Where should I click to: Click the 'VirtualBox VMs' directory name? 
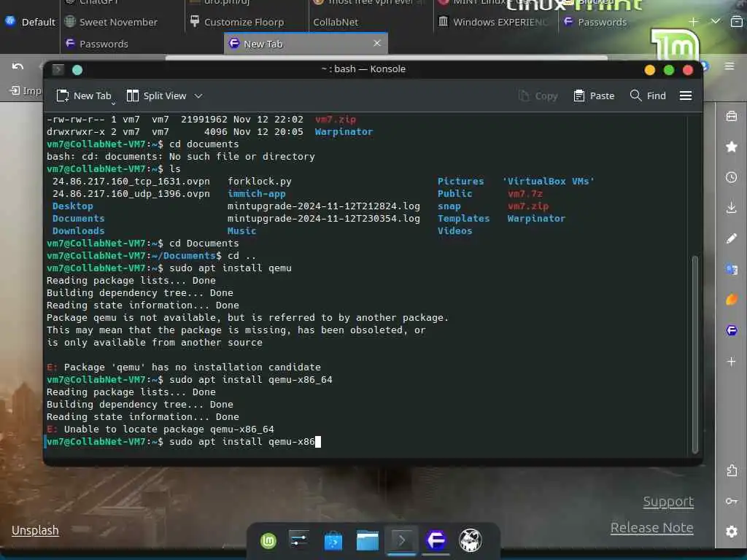coord(549,182)
